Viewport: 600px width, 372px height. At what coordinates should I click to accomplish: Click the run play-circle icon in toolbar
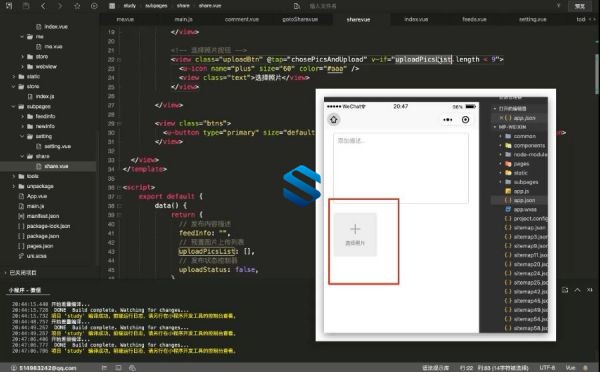point(94,6)
